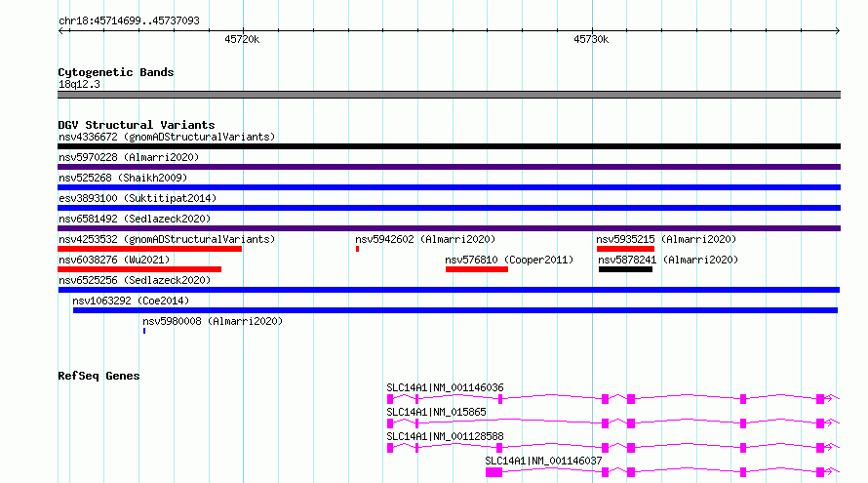Screen dimensions: 868x483
Task: Select the black nsv5878241 variant bar
Action: click(x=625, y=269)
